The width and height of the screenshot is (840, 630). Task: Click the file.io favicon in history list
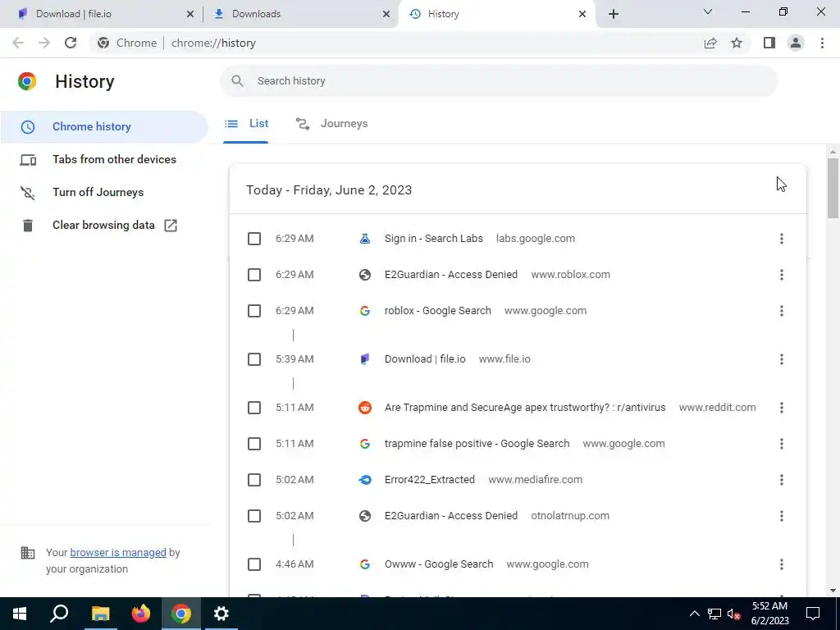click(x=365, y=359)
